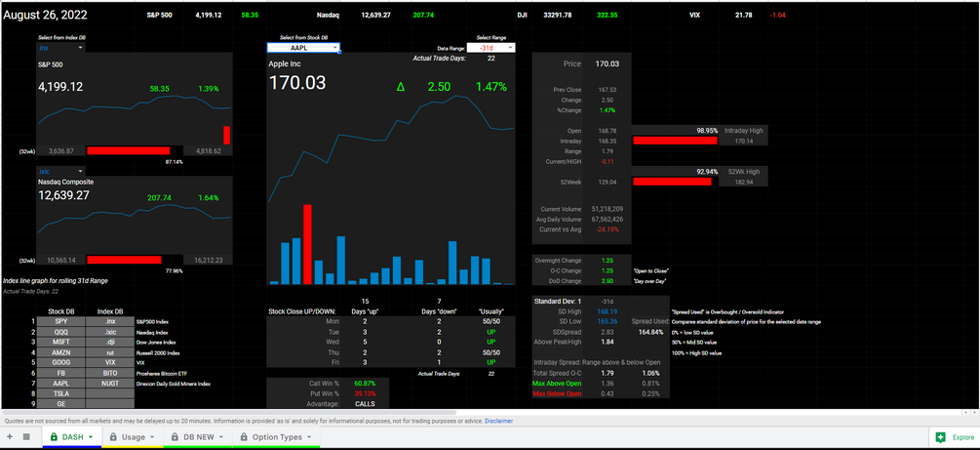The image size is (980, 450).
Task: Switch to the Usage sheet tab
Action: pos(132,437)
